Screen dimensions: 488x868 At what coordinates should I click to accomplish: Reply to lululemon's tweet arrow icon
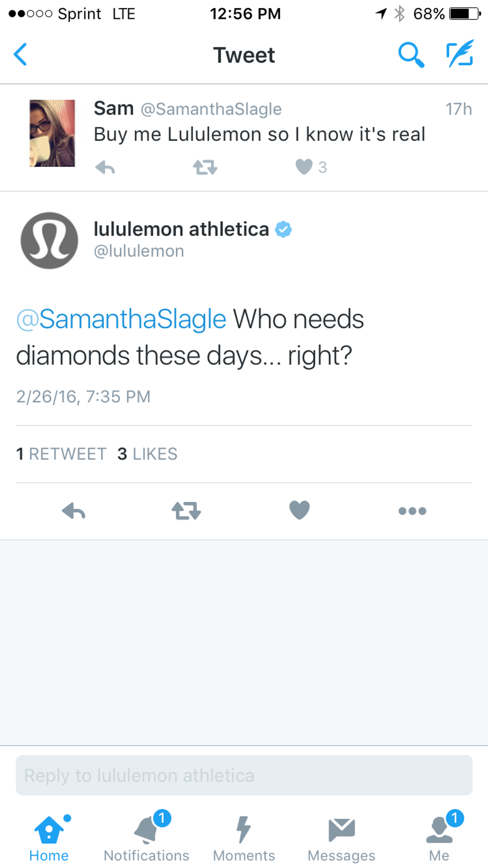pos(74,511)
